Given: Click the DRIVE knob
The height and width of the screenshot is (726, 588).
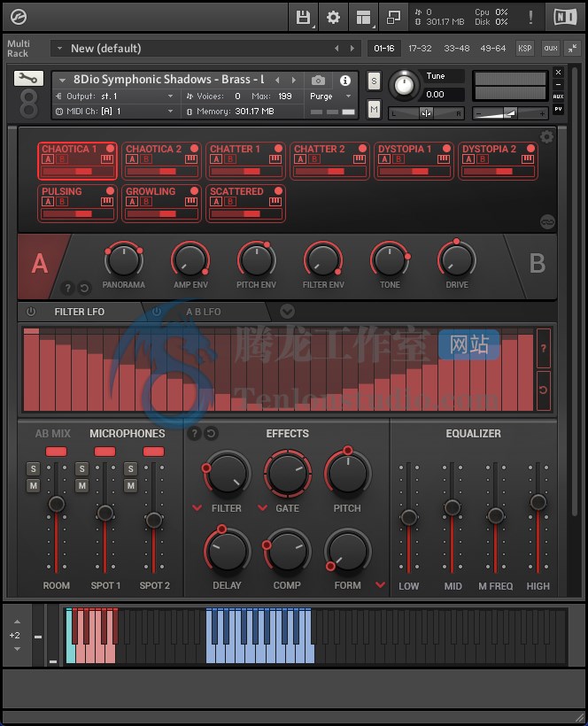Looking at the screenshot, I should pos(456,260).
